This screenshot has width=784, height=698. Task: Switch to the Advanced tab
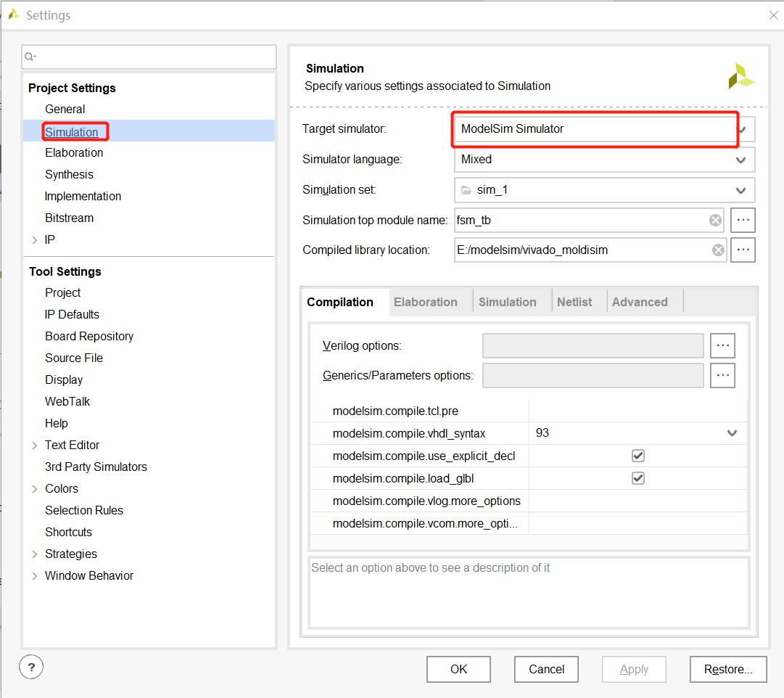pos(640,302)
